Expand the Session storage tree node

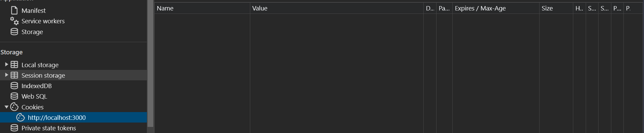tap(6, 75)
